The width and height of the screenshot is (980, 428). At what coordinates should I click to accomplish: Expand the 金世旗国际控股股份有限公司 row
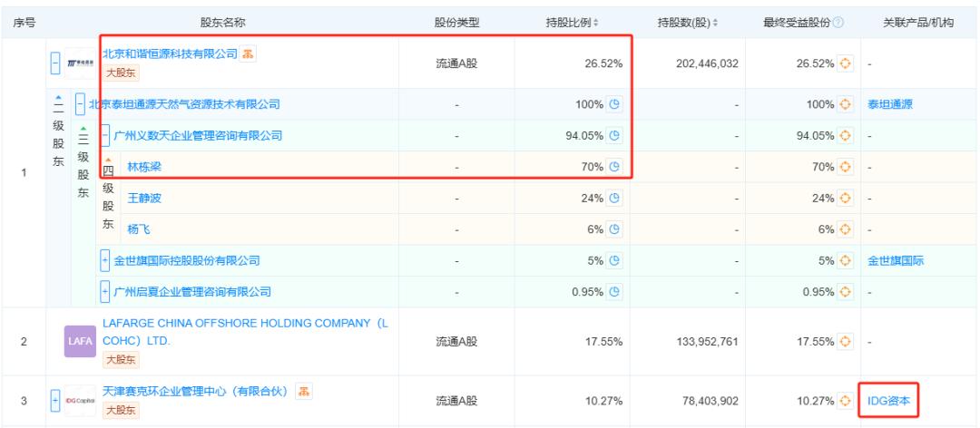[105, 260]
